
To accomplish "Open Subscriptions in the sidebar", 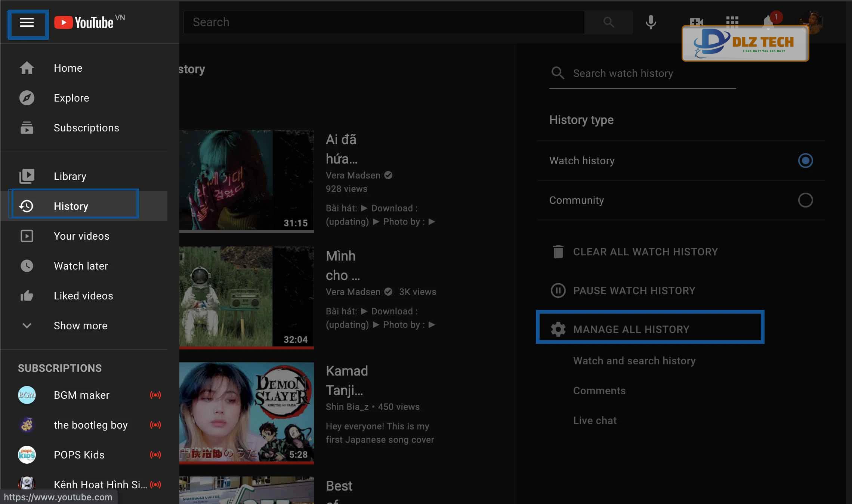I will (x=84, y=128).
